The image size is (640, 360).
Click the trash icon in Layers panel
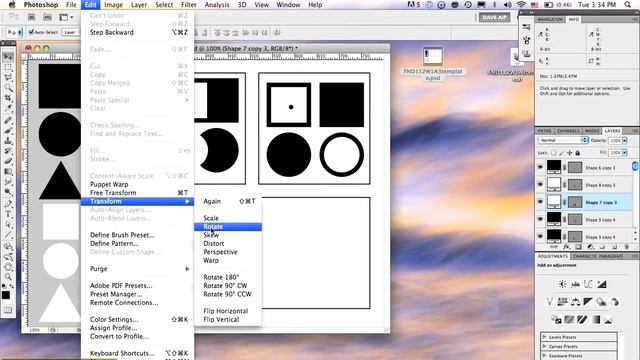click(x=627, y=247)
